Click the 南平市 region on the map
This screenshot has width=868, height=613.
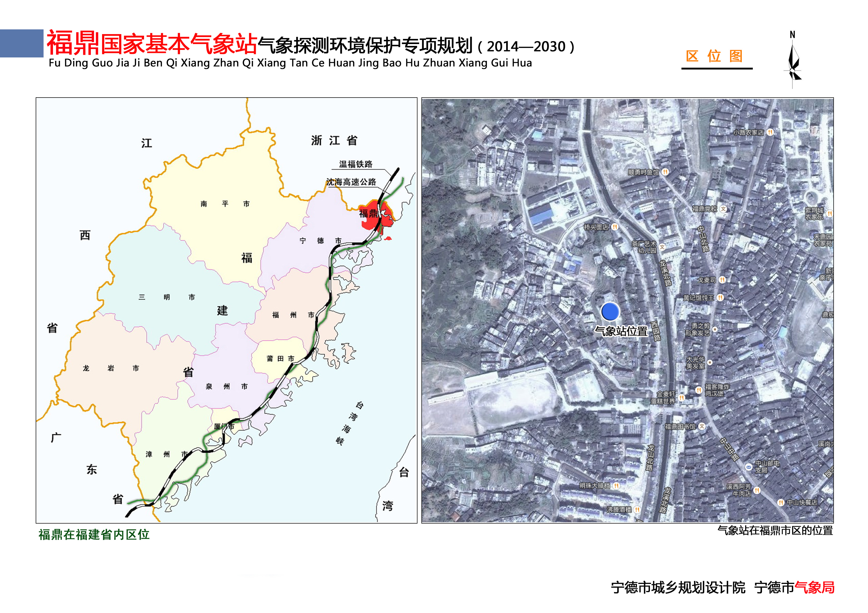click(225, 204)
